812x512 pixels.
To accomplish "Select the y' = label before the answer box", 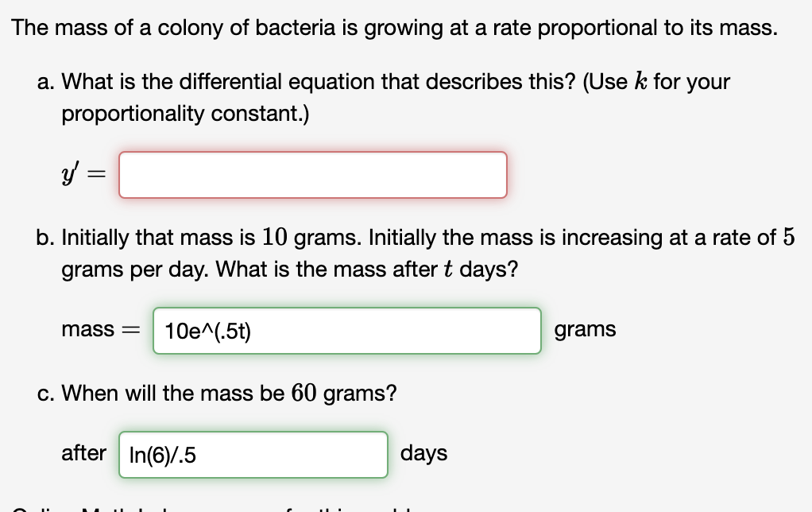I will point(82,174).
